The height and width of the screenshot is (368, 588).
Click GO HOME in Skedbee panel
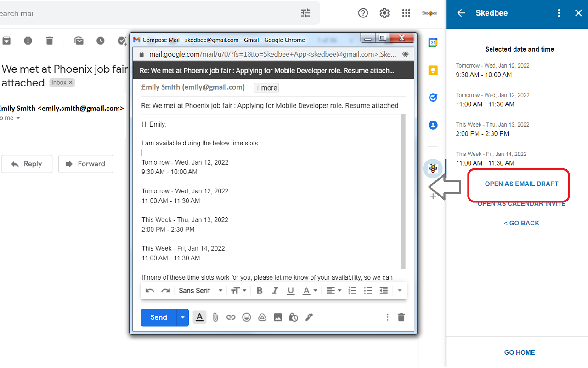click(520, 352)
